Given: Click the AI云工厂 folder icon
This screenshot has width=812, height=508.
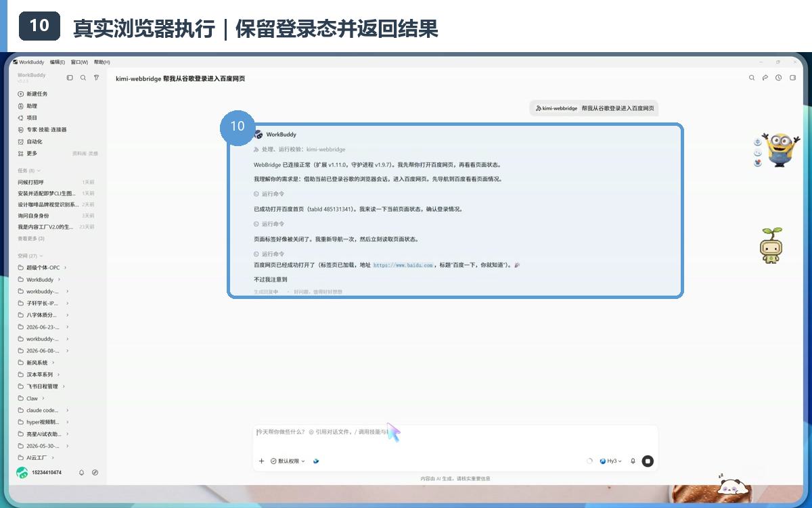Looking at the screenshot, I should point(20,458).
